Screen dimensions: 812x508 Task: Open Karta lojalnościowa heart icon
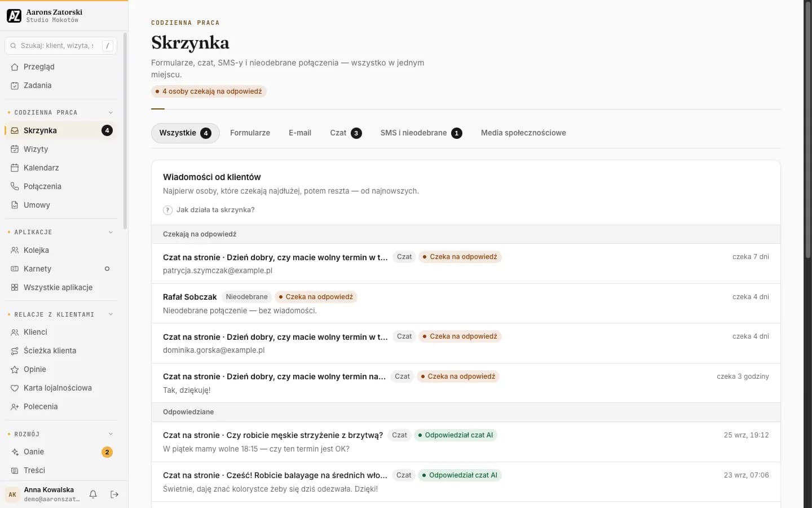tap(15, 388)
